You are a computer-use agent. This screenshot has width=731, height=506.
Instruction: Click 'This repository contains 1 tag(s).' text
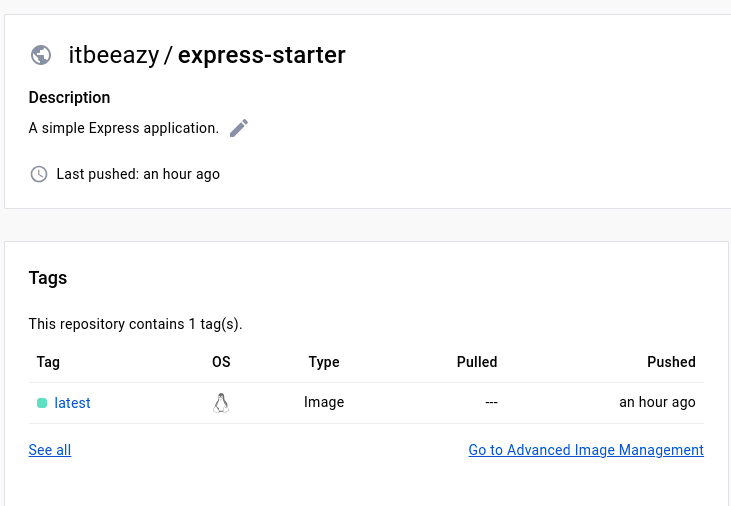coord(136,324)
